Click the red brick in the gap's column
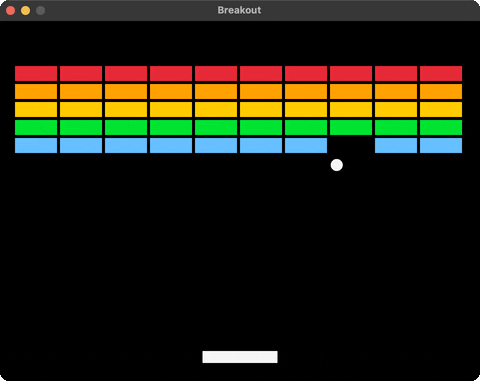 coord(351,73)
